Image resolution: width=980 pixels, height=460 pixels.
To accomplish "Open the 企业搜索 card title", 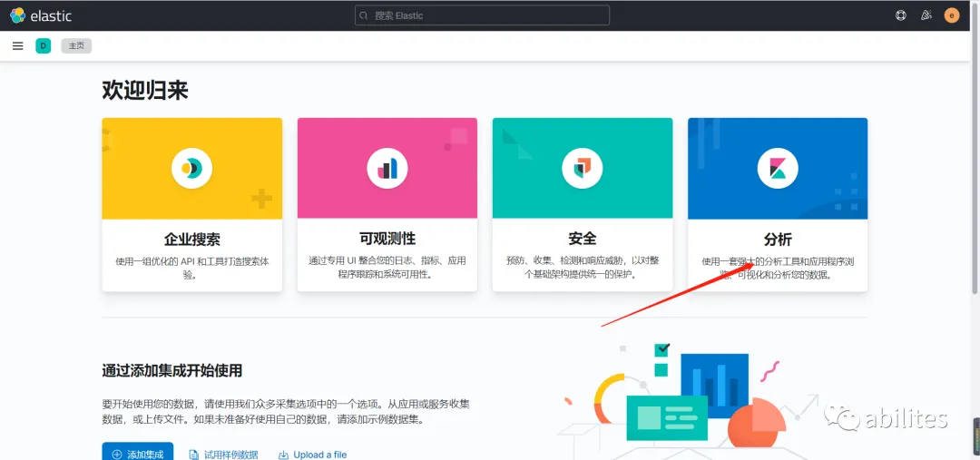I will (x=191, y=239).
